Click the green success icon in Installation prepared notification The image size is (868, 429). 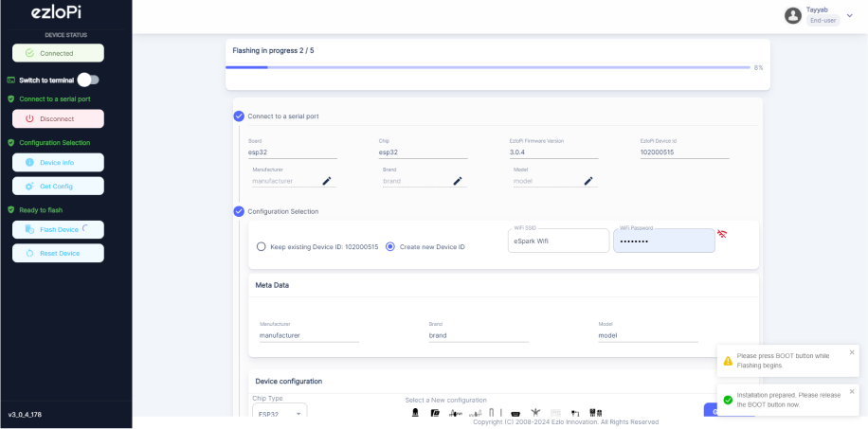click(728, 400)
